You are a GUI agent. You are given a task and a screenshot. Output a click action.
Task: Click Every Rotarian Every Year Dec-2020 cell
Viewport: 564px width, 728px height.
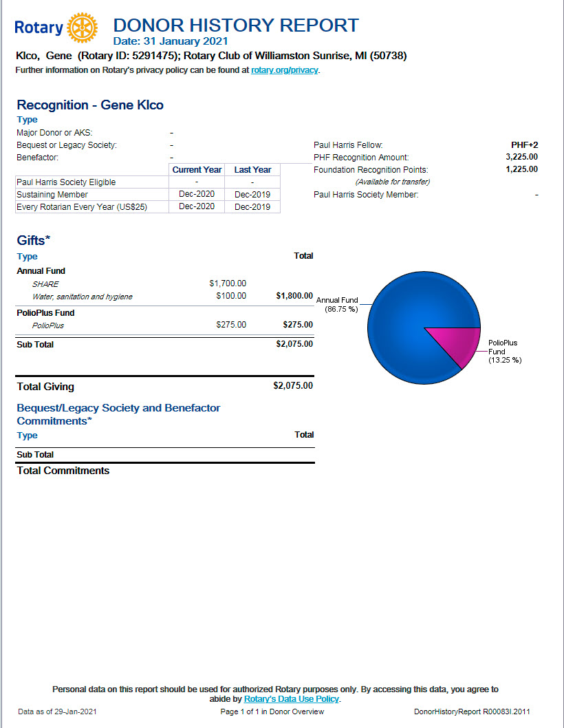[x=197, y=206]
